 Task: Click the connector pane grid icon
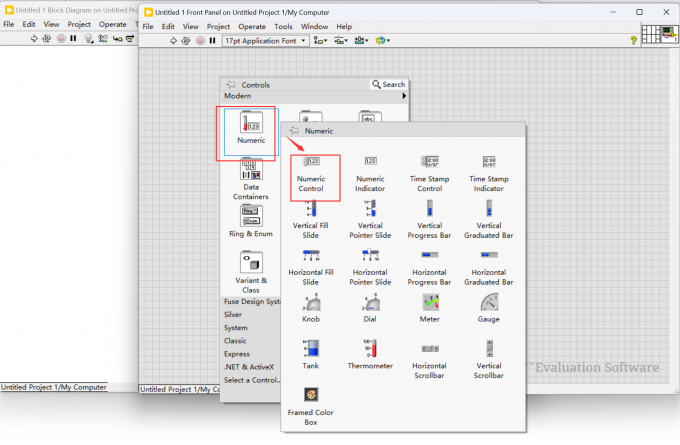(651, 34)
